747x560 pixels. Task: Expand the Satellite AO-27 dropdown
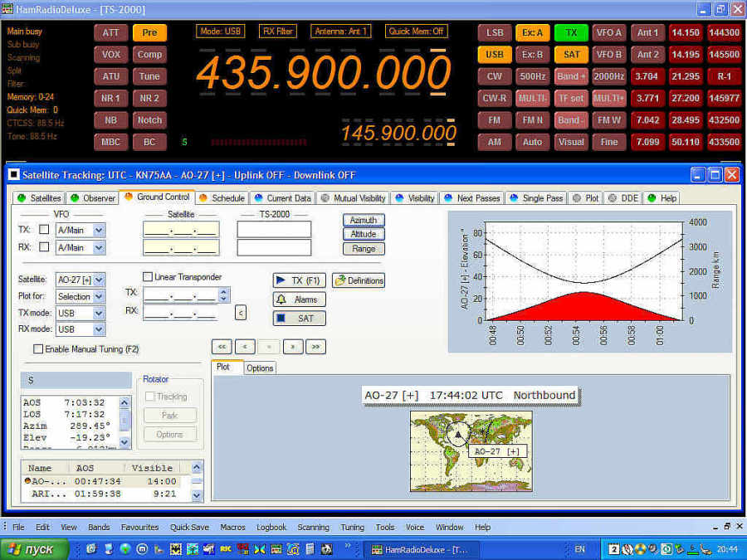[99, 280]
